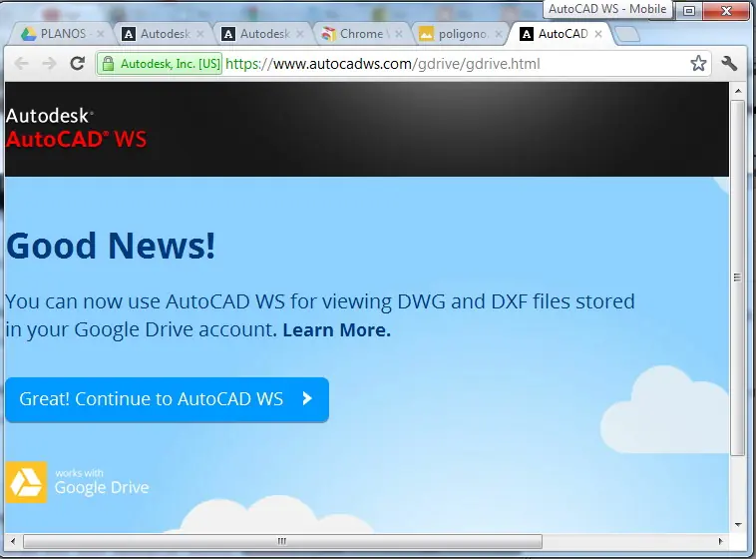Close the AutoCAD tab
The image size is (756, 559).
[598, 34]
